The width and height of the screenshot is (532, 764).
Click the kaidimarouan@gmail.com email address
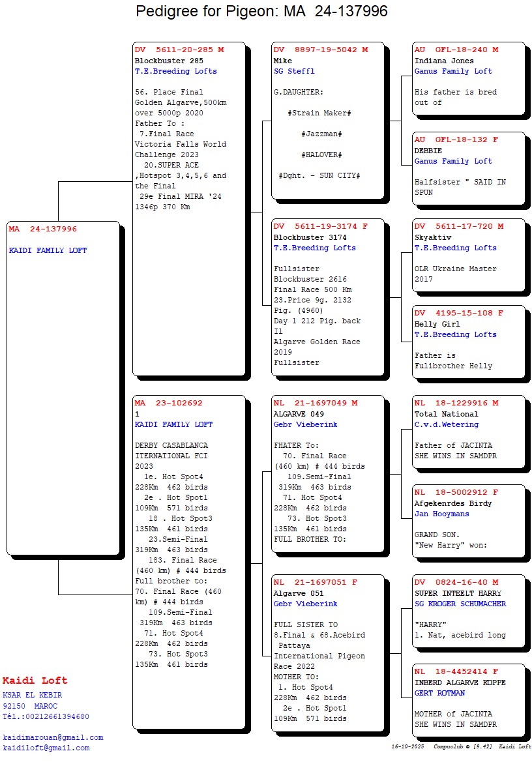53,737
